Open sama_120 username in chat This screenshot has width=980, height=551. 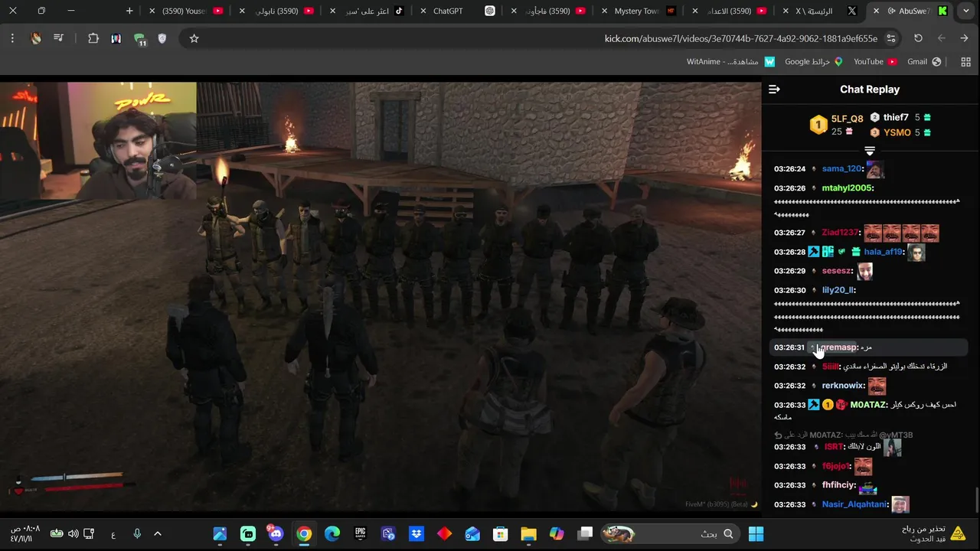[x=841, y=168]
